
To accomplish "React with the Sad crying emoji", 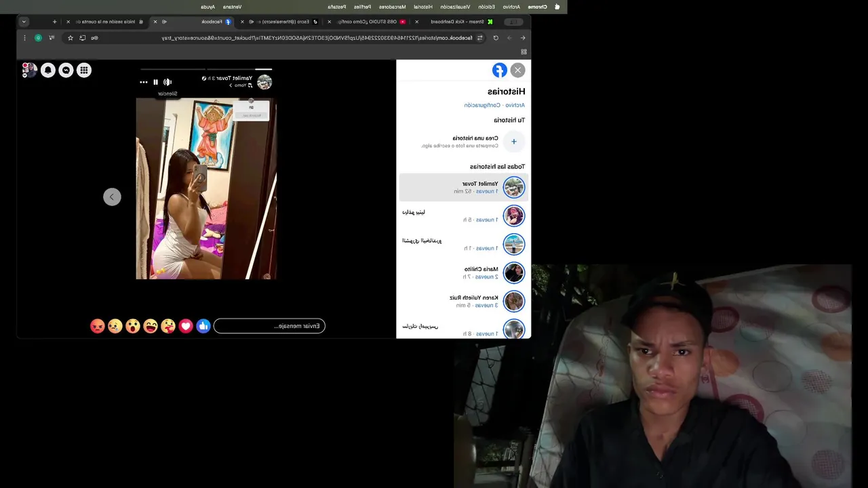I will pos(115,326).
